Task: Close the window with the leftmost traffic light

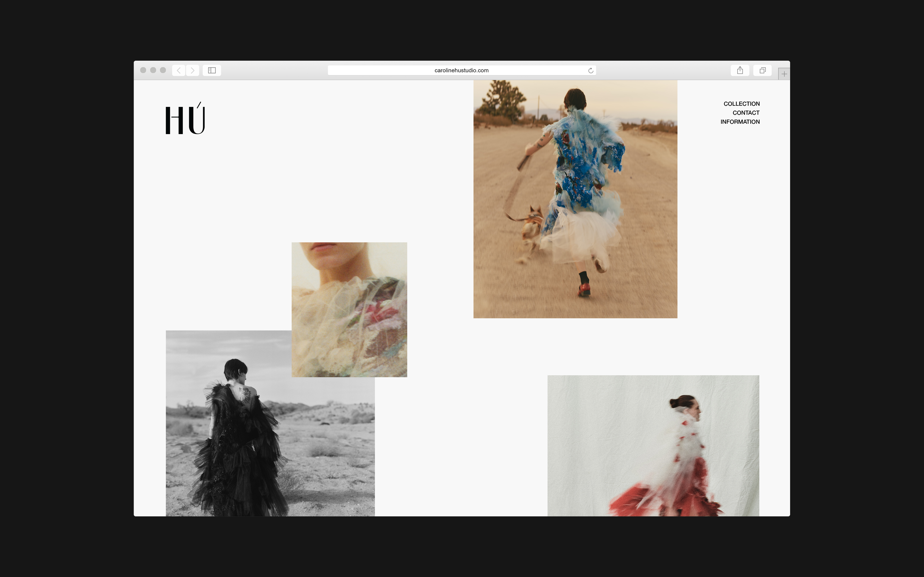Action: pos(143,70)
